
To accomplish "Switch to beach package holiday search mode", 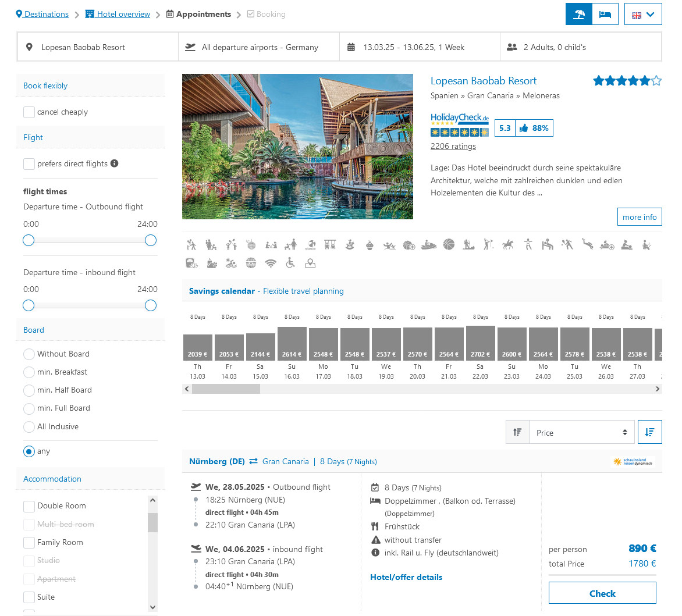I will click(578, 15).
